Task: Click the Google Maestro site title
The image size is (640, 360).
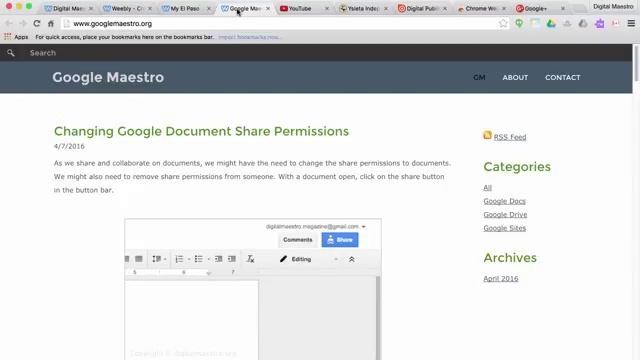Action: click(108, 77)
